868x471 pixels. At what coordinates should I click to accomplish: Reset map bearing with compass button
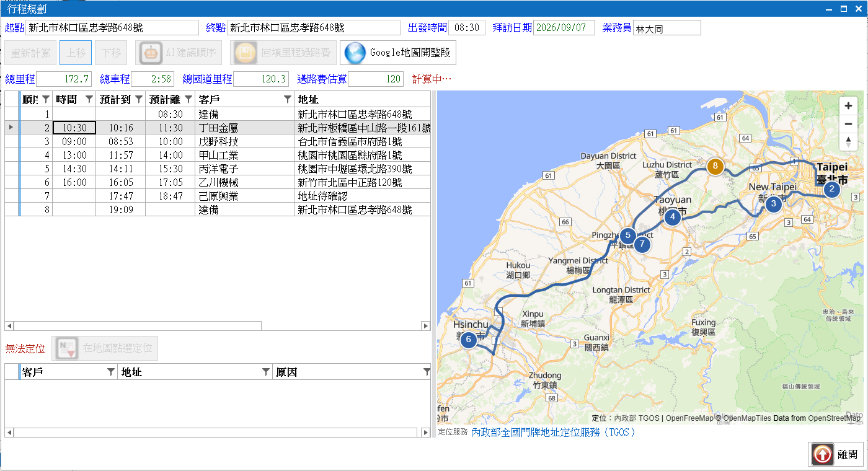click(x=849, y=142)
